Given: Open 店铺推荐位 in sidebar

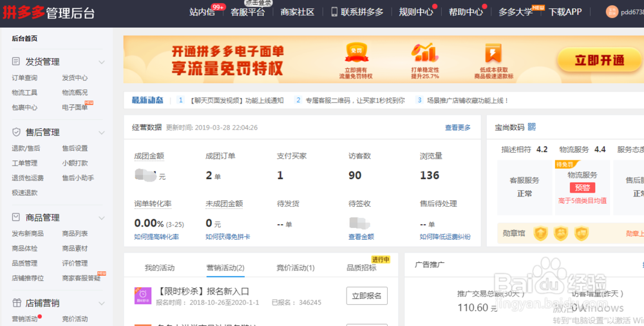Looking at the screenshot, I should pyautogui.click(x=28, y=278).
